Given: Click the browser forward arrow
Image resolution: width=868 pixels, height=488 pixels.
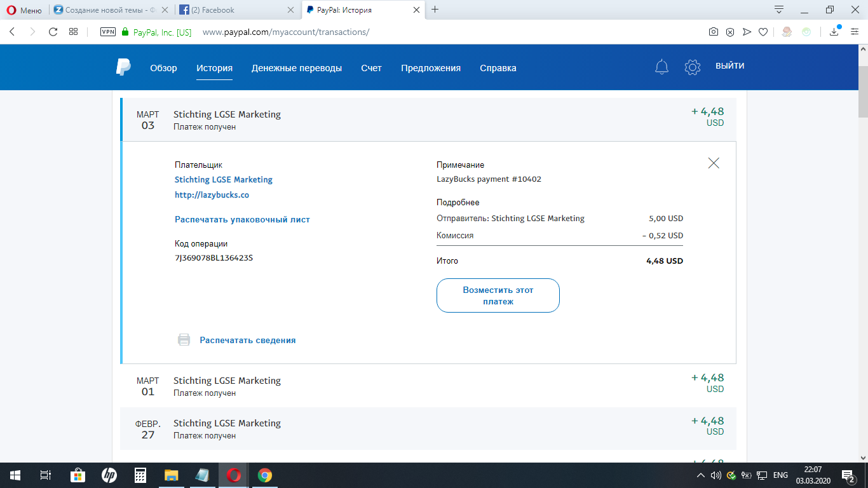Looking at the screenshot, I should tap(32, 32).
